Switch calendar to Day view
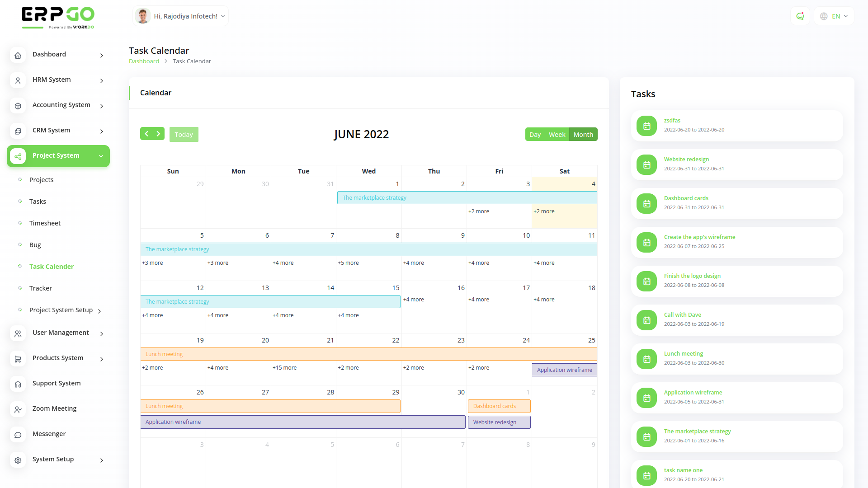Image resolution: width=868 pixels, height=488 pixels. (x=535, y=134)
